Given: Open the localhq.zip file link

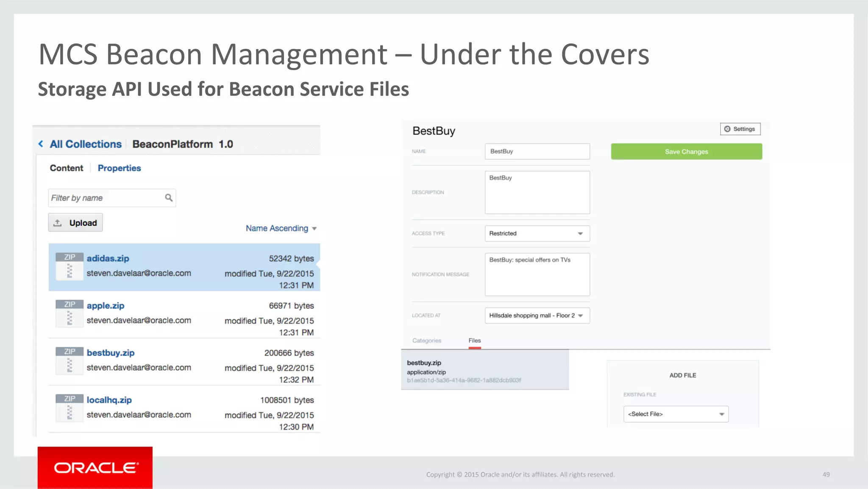Looking at the screenshot, I should 109,400.
